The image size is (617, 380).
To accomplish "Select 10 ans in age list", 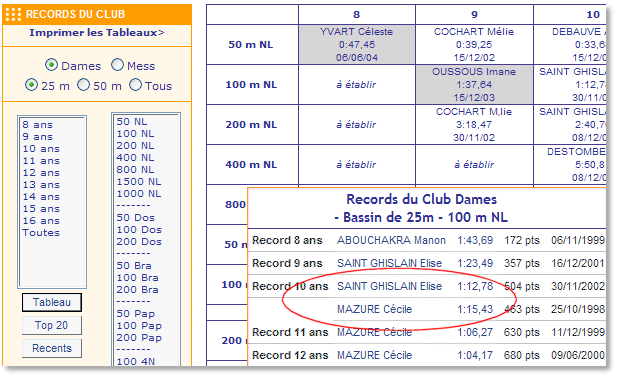I will [x=41, y=149].
